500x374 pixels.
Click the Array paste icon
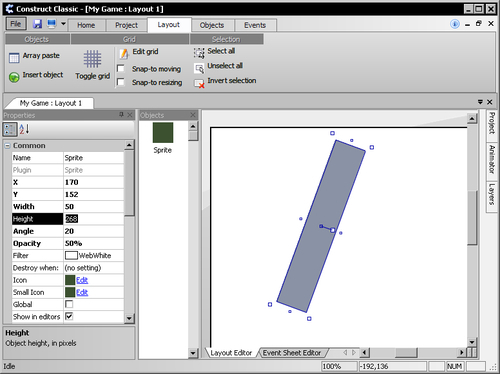point(14,58)
